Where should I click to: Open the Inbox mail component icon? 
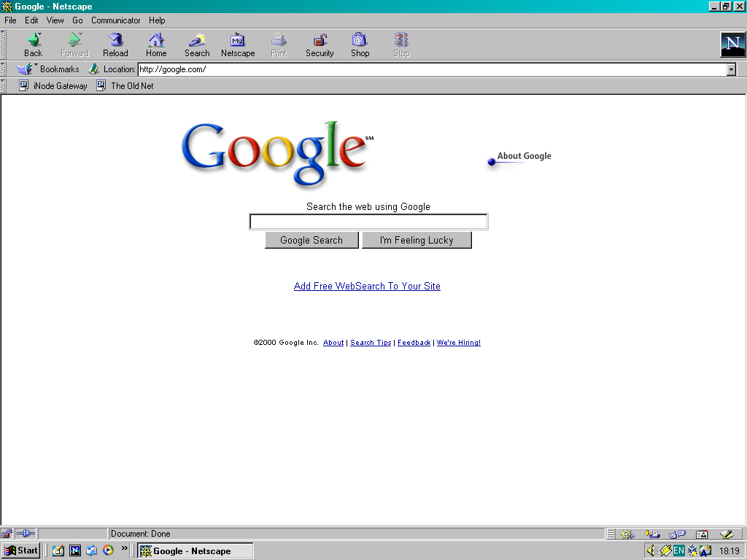click(651, 534)
